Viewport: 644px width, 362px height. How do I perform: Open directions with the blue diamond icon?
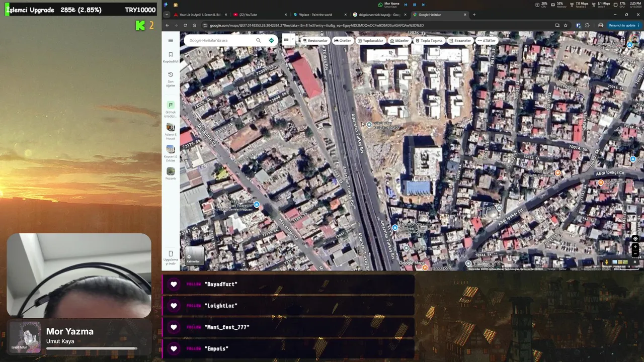pos(271,40)
